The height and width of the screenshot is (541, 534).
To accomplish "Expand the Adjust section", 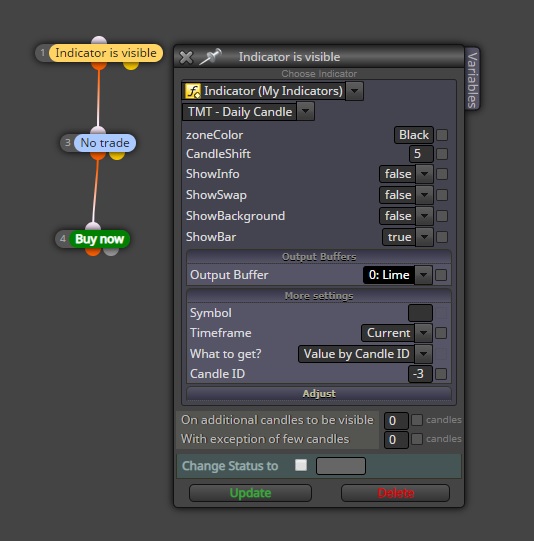I will point(319,394).
